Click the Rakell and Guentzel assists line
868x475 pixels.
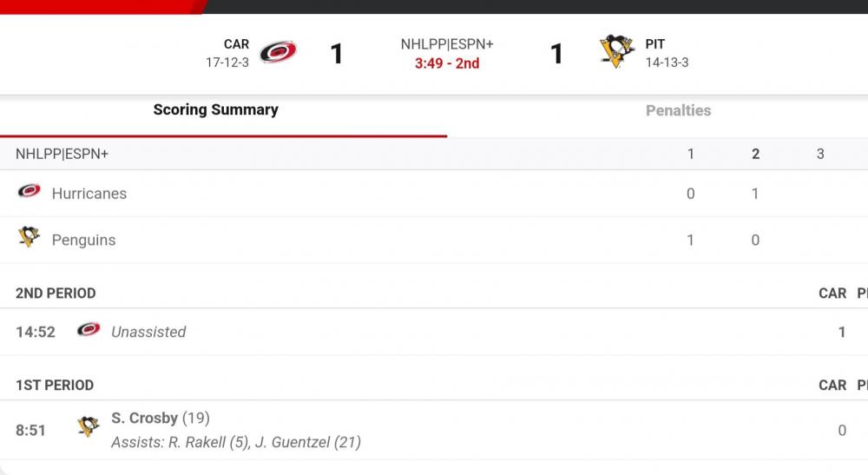[236, 442]
